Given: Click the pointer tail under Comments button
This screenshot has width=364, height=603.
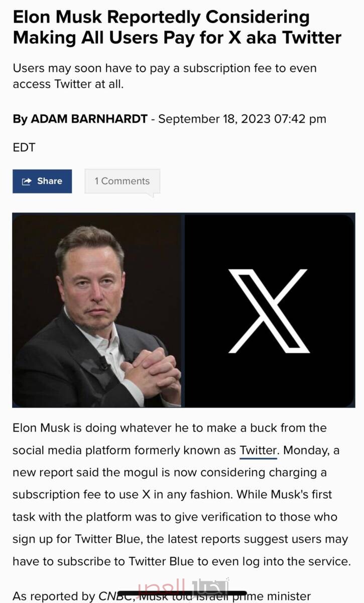Looking at the screenshot, I should pyautogui.click(x=151, y=195).
